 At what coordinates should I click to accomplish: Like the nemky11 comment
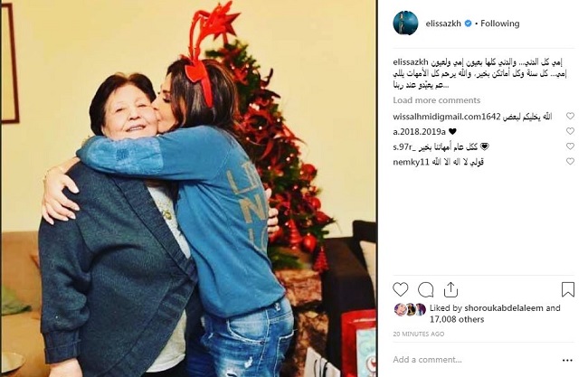[x=570, y=162]
